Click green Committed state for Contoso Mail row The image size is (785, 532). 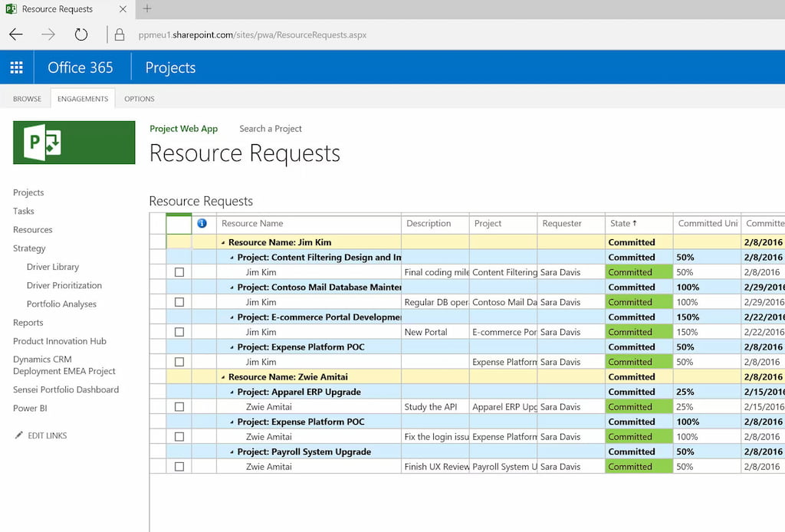pos(639,302)
